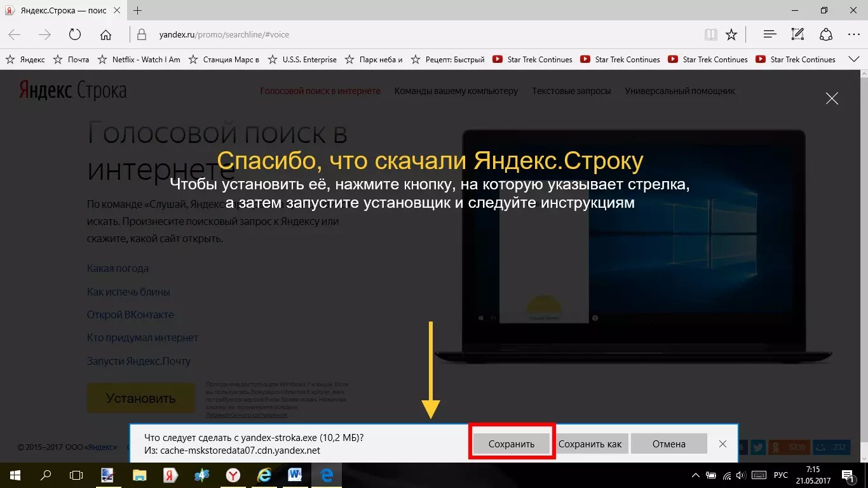Open Netflix - Watch I Am bookmark

click(139, 59)
